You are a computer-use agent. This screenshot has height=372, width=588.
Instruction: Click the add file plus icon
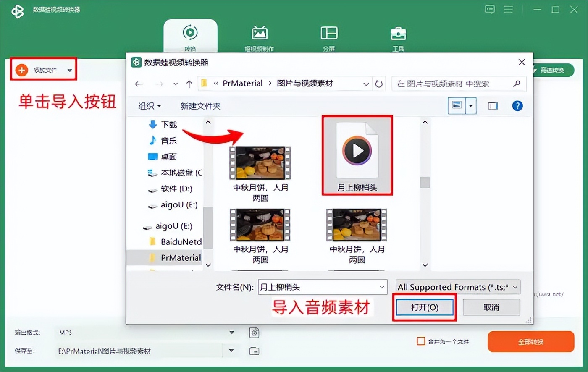point(21,70)
